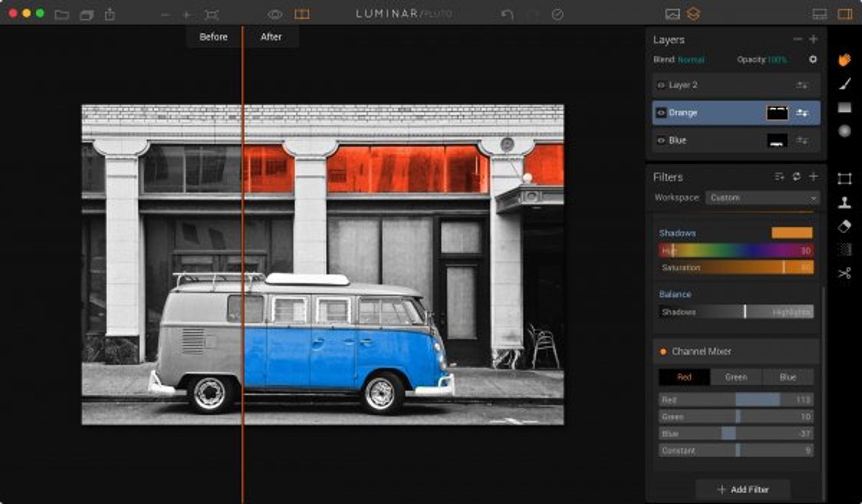
Task: Toggle visibility of the Blue layer
Action: [662, 140]
